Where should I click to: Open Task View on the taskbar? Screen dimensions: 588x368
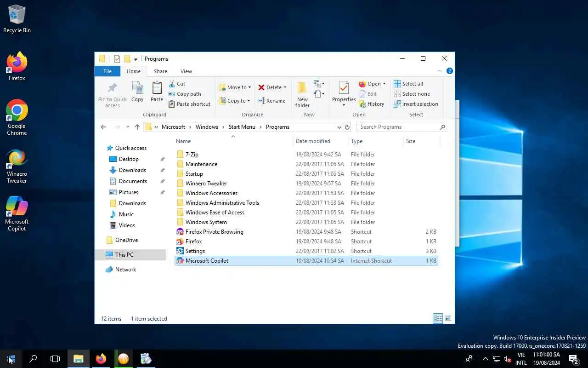[55, 359]
